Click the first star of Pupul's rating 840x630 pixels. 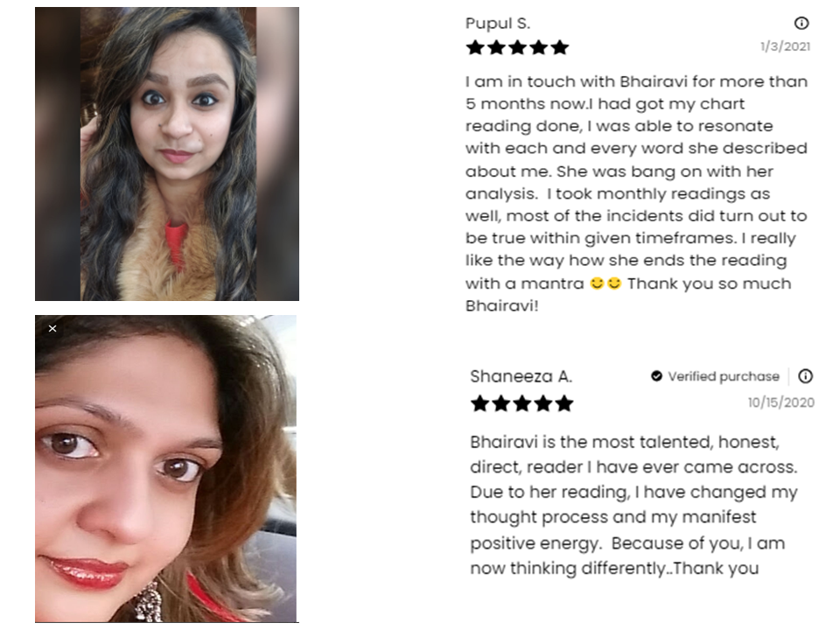[475, 47]
